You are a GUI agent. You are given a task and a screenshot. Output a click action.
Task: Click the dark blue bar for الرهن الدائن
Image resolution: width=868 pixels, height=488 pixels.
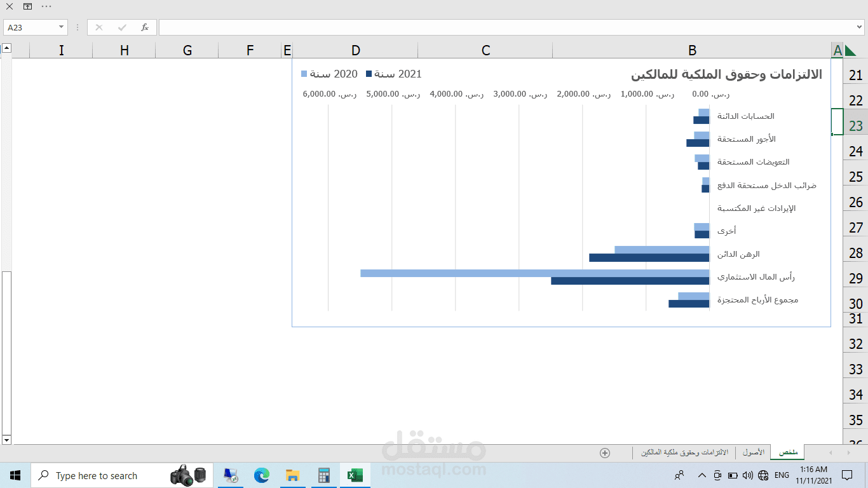[649, 257]
